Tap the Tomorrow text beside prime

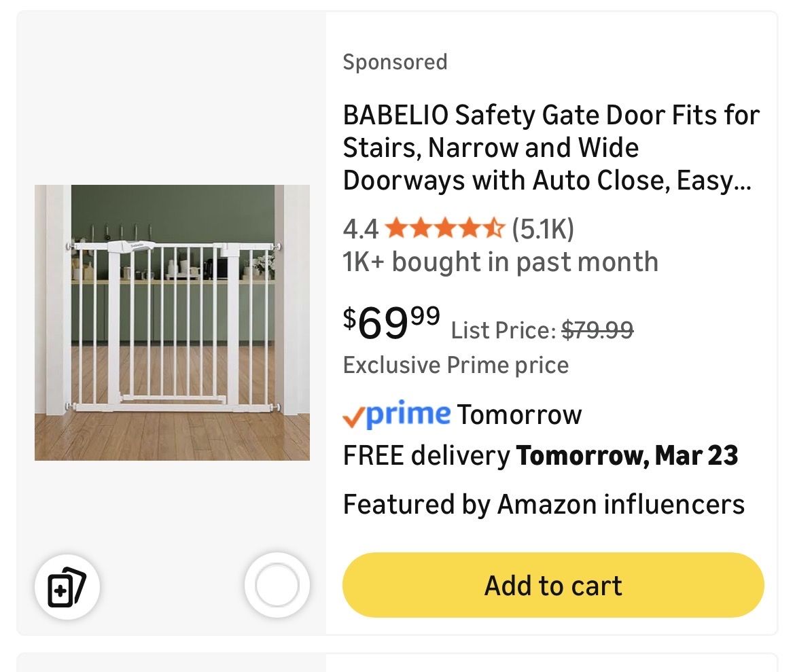point(519,414)
